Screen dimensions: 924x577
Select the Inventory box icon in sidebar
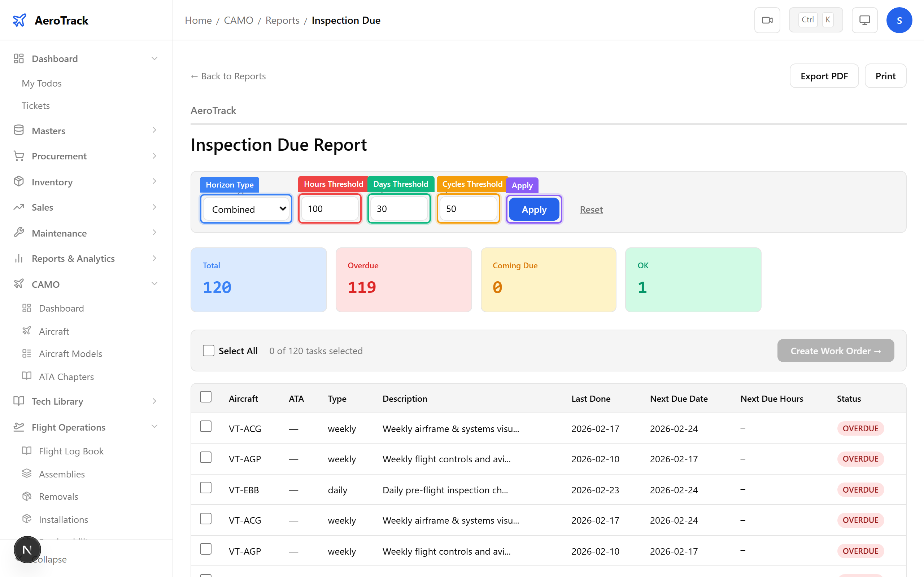18,182
